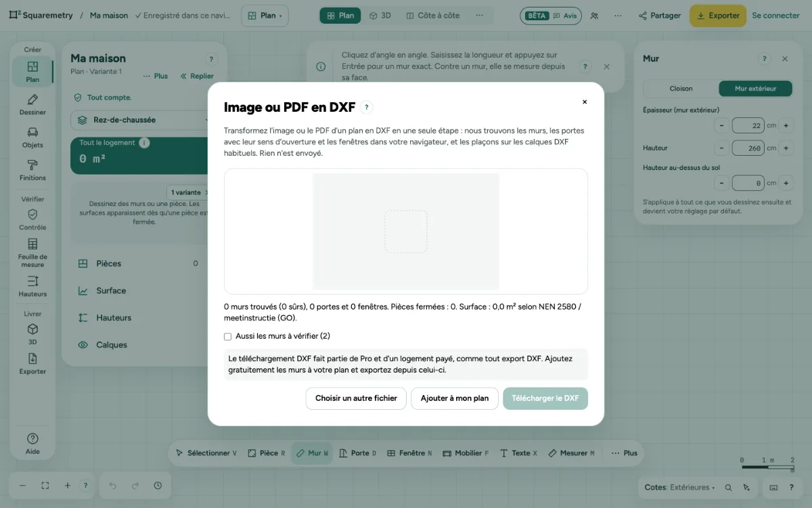The height and width of the screenshot is (508, 812).
Task: Click Ajouter à mon plan
Action: point(455,398)
